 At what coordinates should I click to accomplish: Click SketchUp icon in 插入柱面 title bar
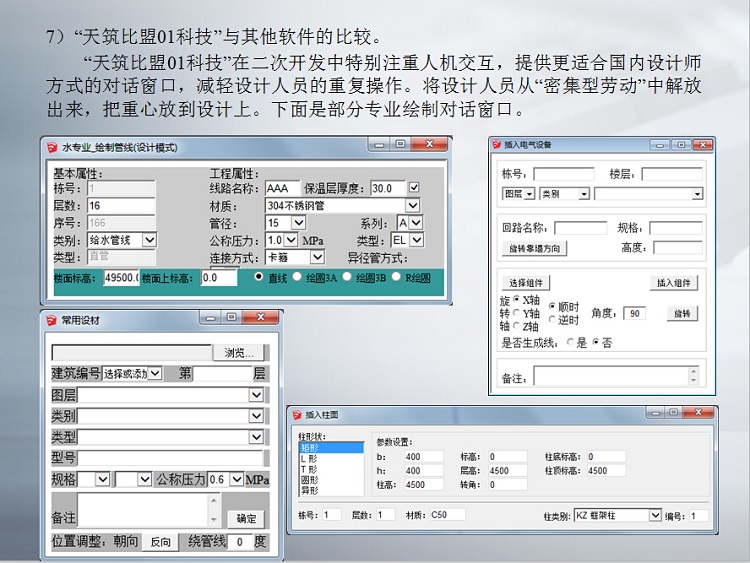coord(297,415)
